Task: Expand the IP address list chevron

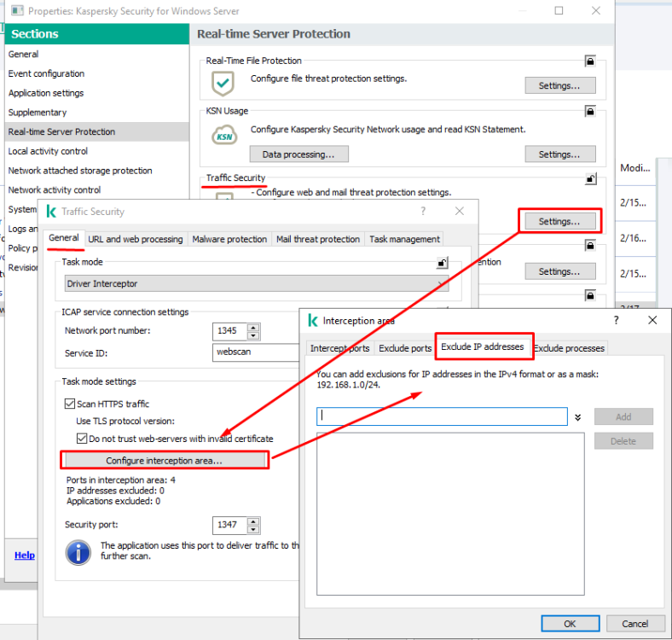Action: pos(577,417)
